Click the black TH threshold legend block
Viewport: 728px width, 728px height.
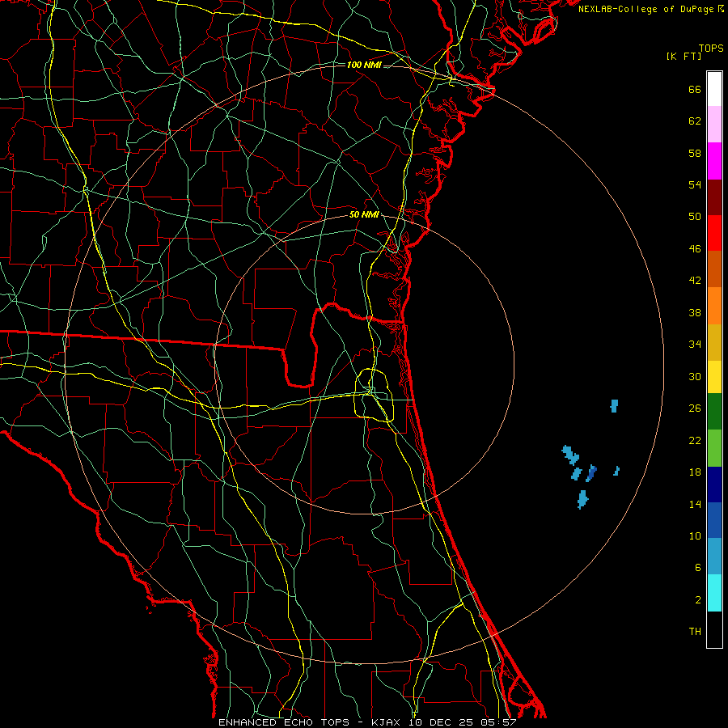click(714, 629)
